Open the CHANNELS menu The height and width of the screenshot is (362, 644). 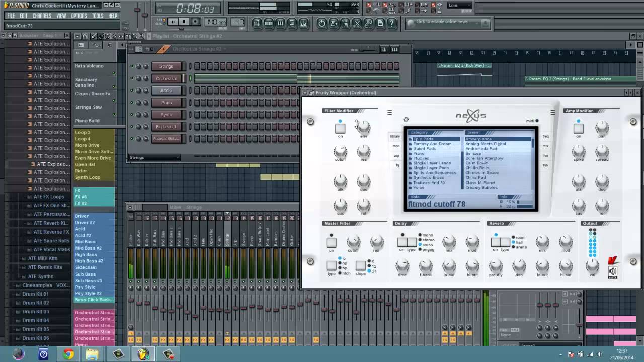point(42,16)
